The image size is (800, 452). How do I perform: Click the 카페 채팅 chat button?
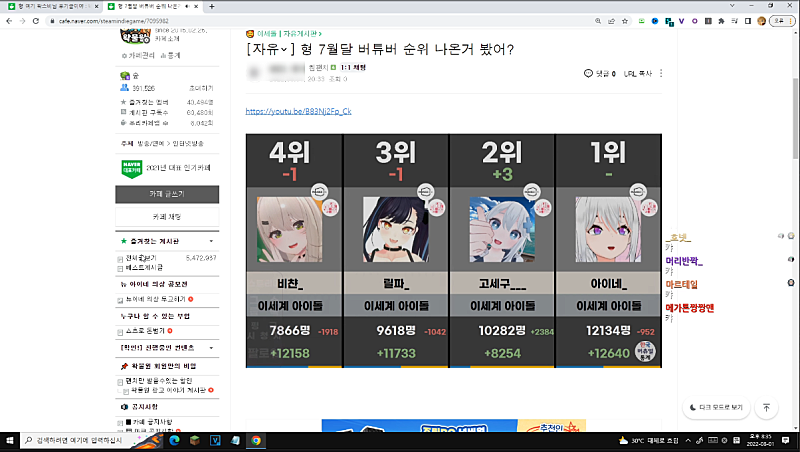pyautogui.click(x=167, y=217)
